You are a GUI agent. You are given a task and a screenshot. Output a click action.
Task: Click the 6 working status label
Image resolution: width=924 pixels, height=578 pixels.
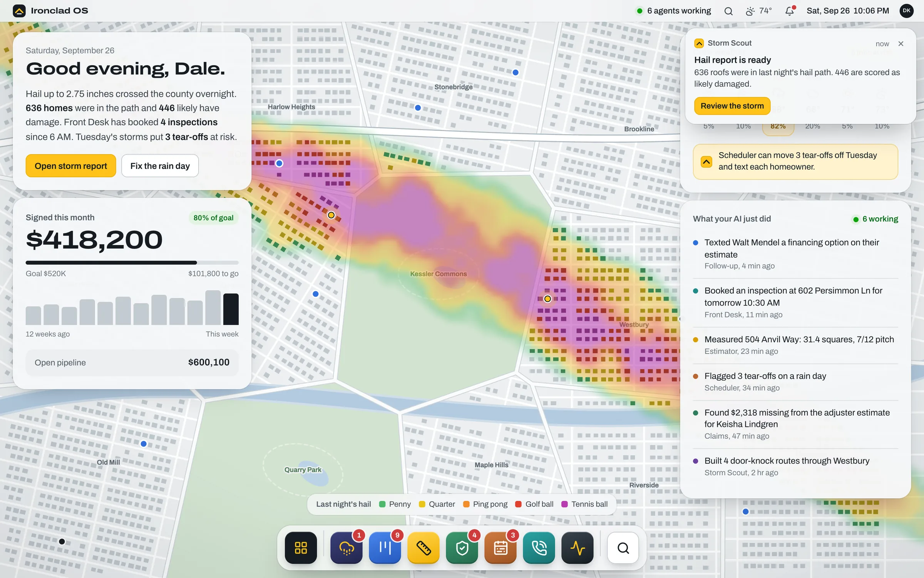(875, 219)
